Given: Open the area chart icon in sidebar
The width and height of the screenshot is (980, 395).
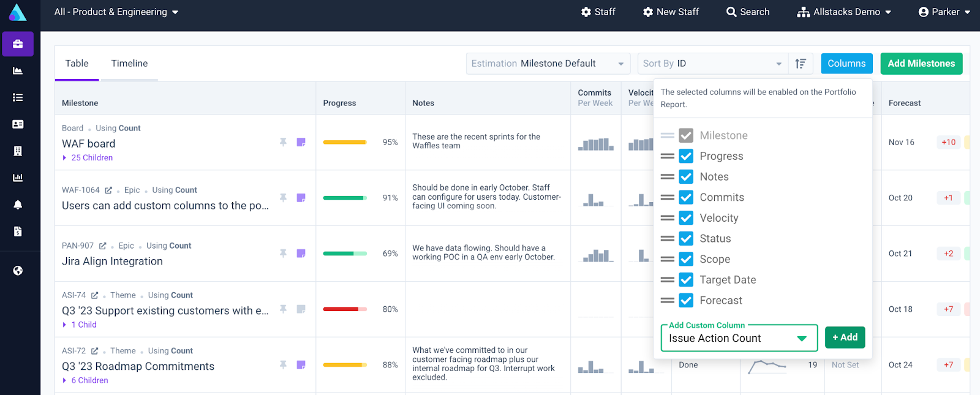Looking at the screenshot, I should coord(18,71).
